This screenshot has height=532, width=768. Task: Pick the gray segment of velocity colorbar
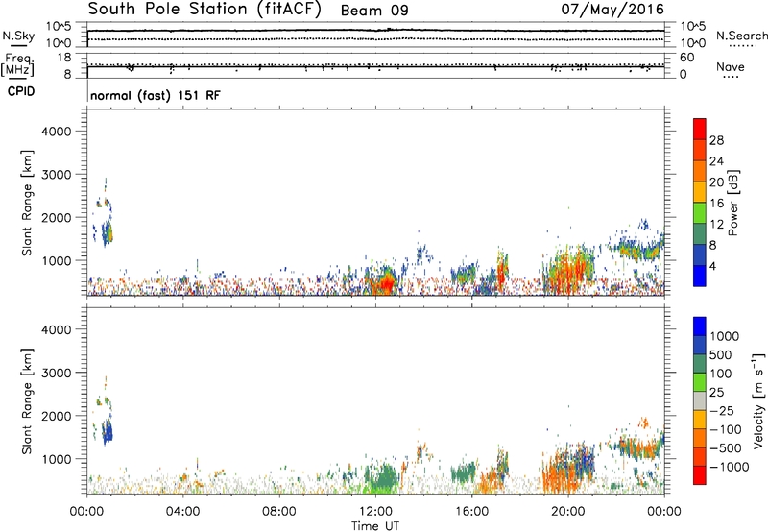700,400
